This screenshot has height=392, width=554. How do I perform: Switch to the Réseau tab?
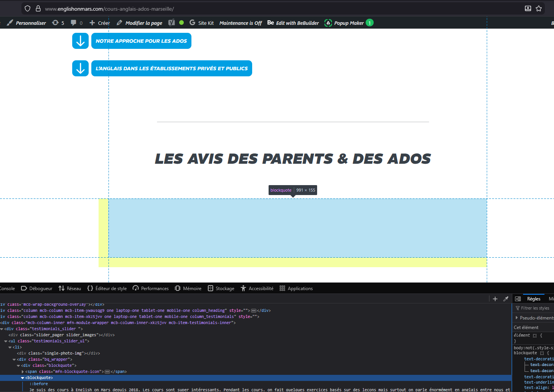click(x=70, y=289)
